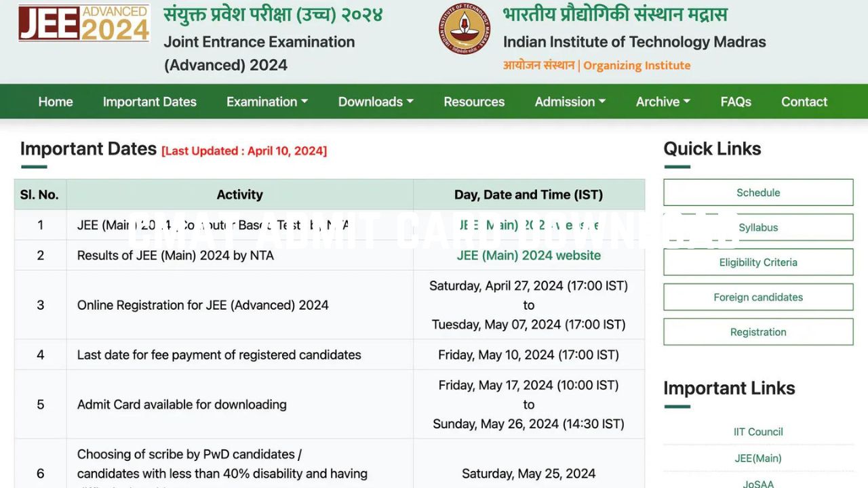Click the Quick Links heading
Viewport: 868px width, 488px height.
pos(712,148)
